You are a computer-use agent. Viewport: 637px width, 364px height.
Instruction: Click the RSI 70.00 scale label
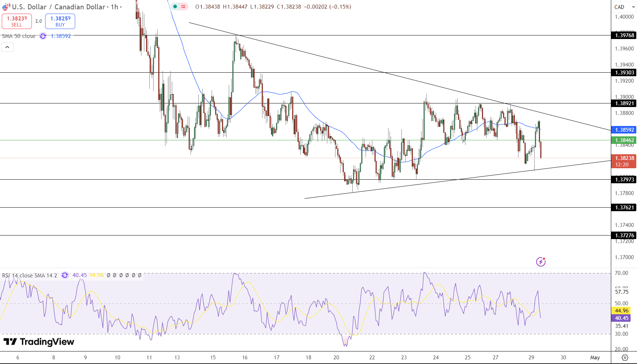click(x=621, y=273)
